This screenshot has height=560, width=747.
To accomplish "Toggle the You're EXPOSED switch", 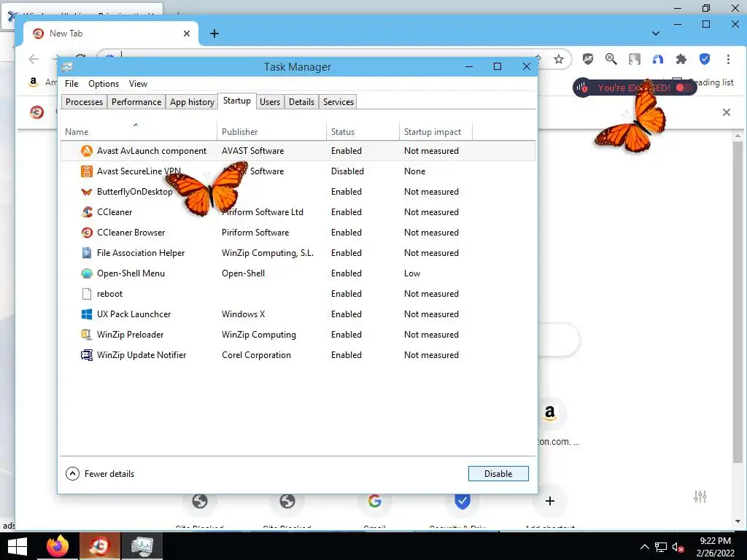I will [x=683, y=87].
